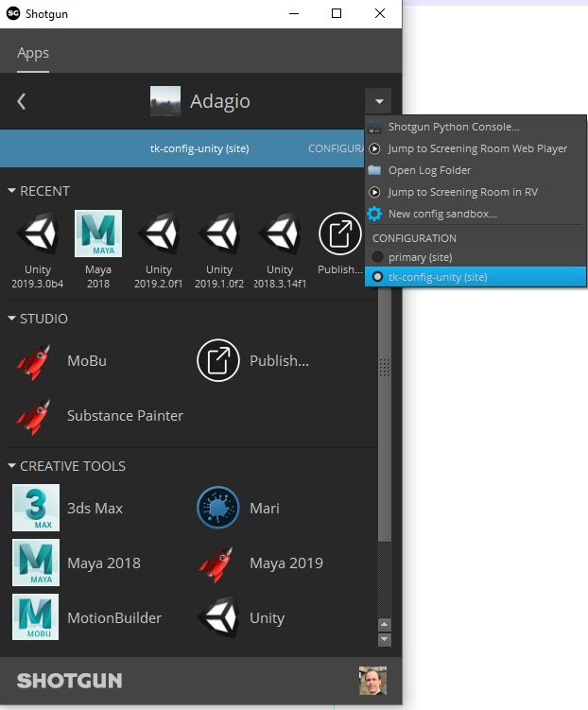
Task: Choose Jump to Screening Room in RV
Action: click(x=463, y=192)
